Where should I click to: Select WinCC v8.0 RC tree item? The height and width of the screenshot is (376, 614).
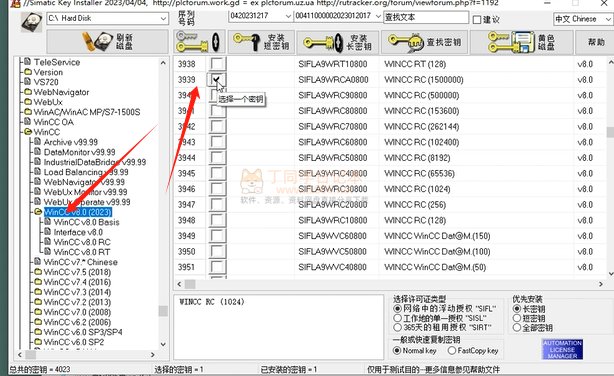82,242
